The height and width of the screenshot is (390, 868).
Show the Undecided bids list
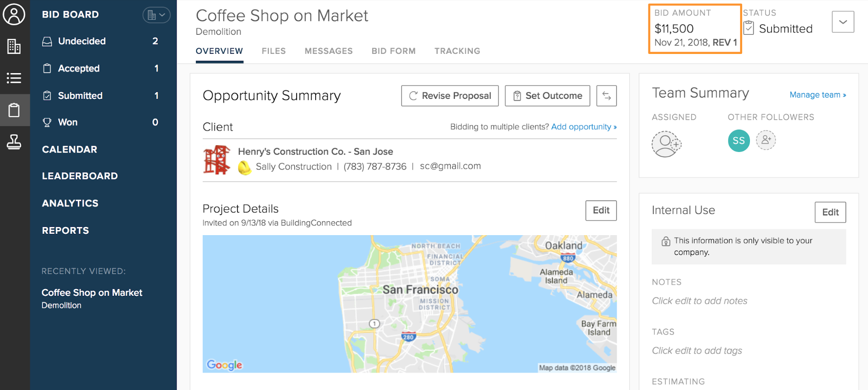pyautogui.click(x=82, y=41)
